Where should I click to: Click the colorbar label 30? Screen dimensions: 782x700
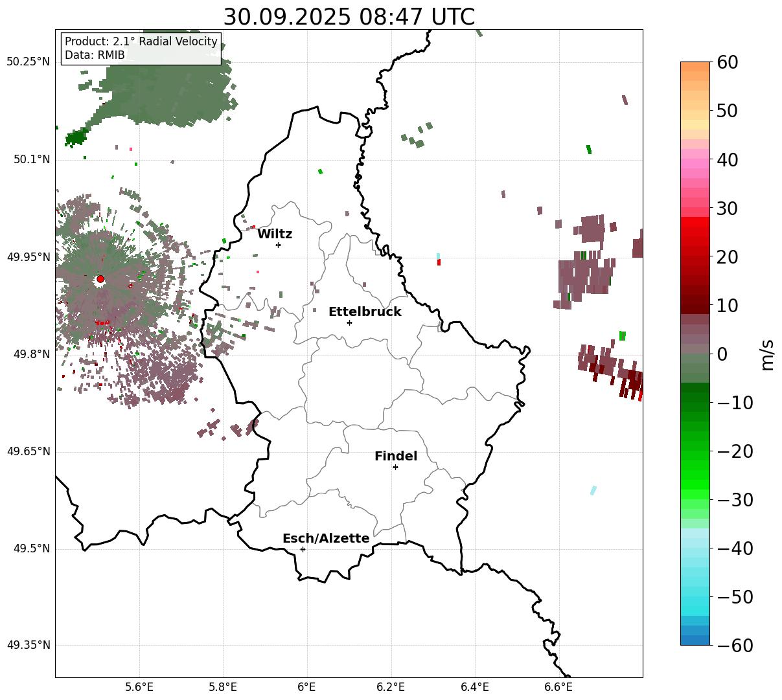pos(726,209)
